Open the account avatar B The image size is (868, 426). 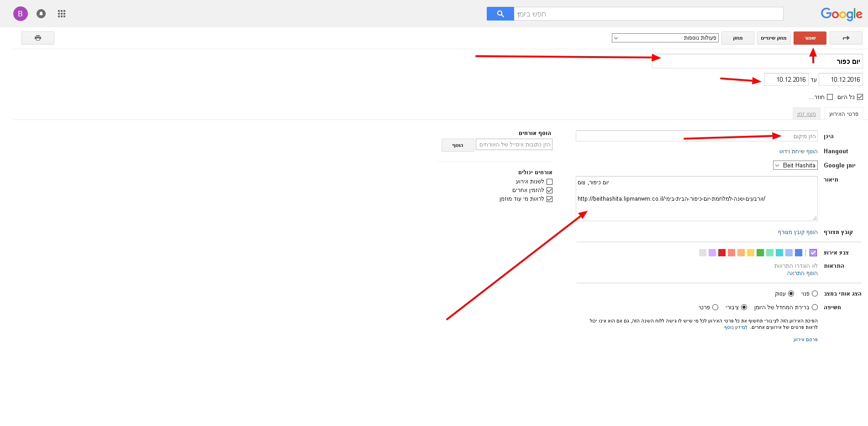click(x=20, y=14)
